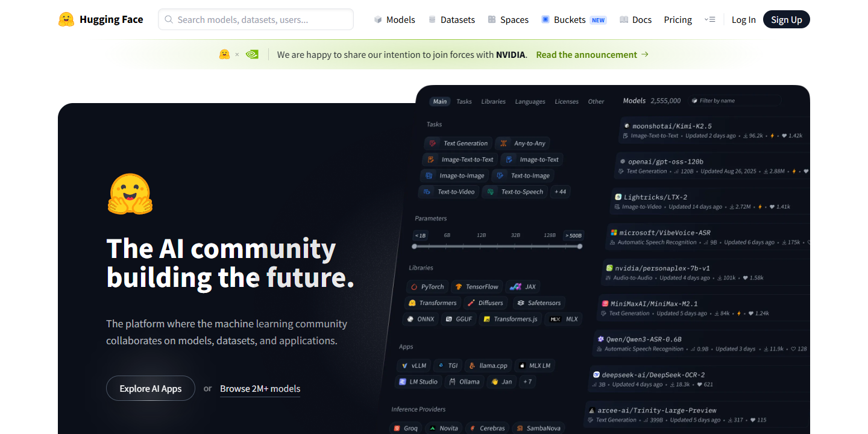This screenshot has height=434, width=868.
Task: Open the more options menu icon beside Pricing
Action: [709, 19]
